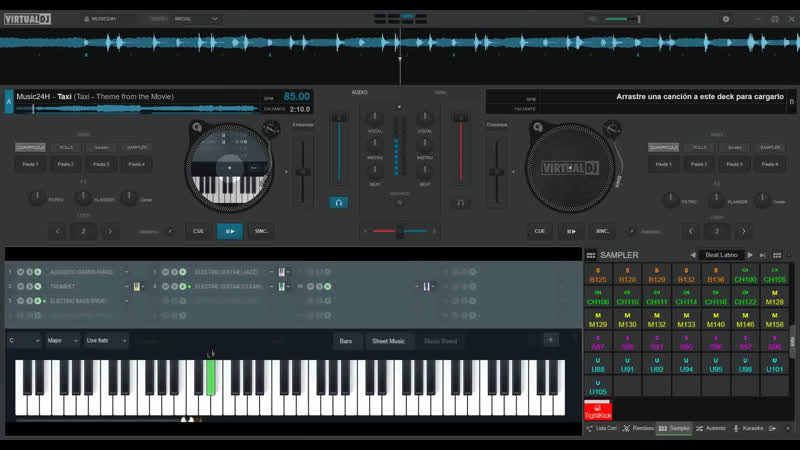Trigger sample pad U88
This screenshot has height=450, width=800.
click(598, 365)
